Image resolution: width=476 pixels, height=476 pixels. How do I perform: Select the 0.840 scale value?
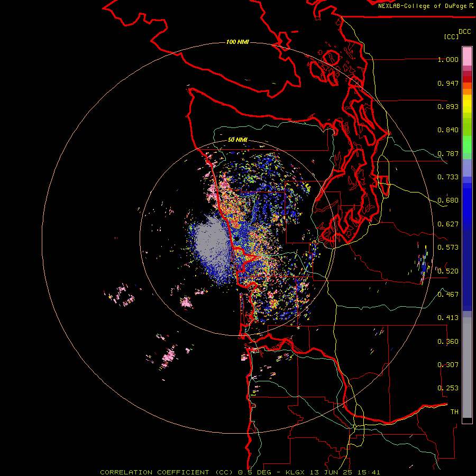click(448, 130)
